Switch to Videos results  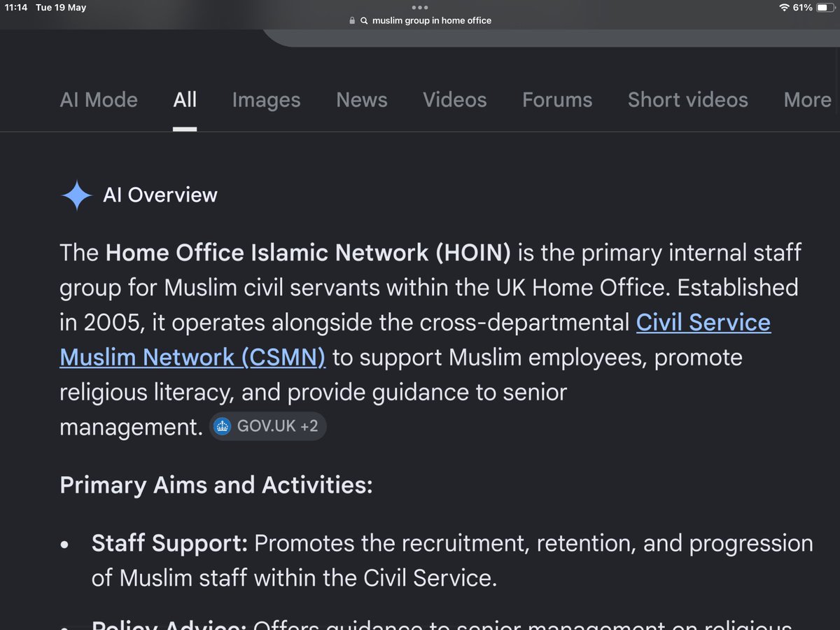tap(455, 100)
